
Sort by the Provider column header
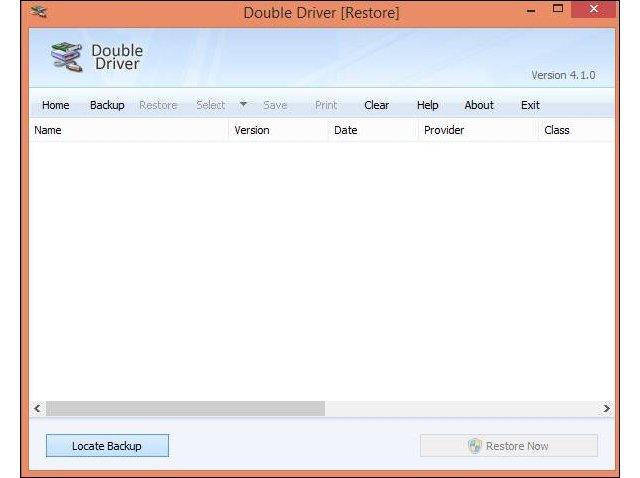coord(479,130)
